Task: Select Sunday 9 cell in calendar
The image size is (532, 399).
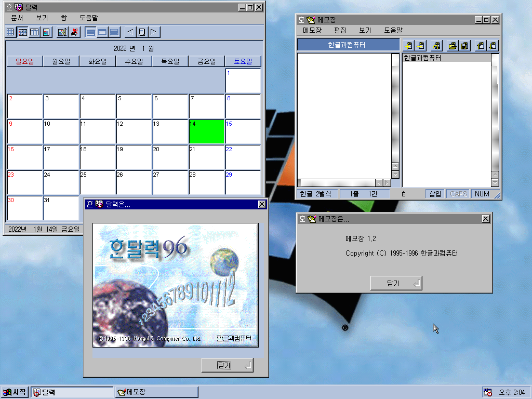Action: pos(25,131)
